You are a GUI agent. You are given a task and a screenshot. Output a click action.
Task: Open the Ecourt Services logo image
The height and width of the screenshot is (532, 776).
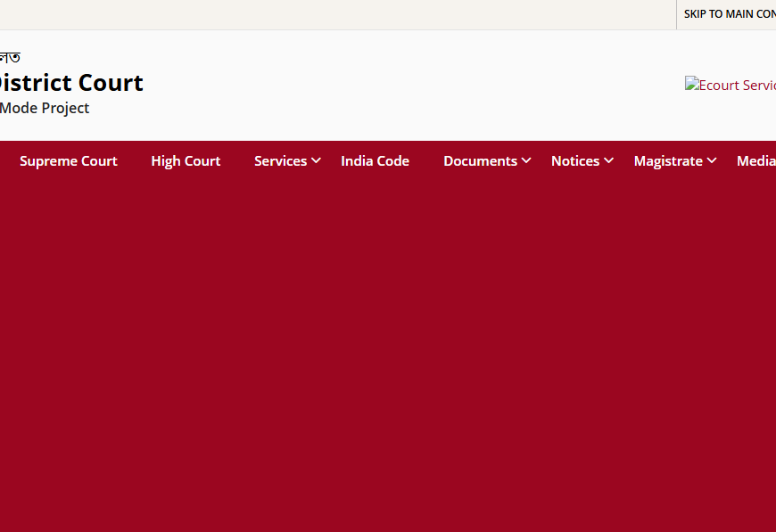pos(730,86)
